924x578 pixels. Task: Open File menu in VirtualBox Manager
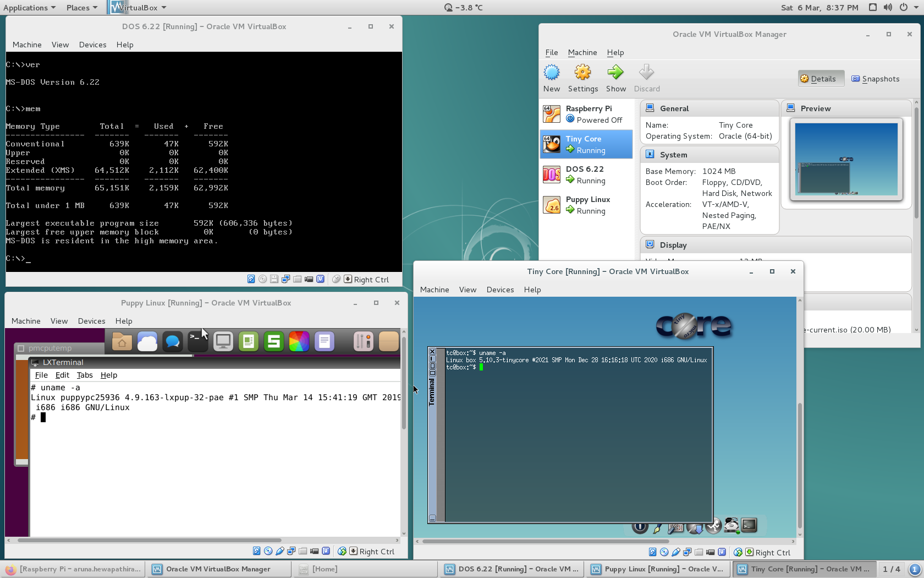pyautogui.click(x=552, y=52)
